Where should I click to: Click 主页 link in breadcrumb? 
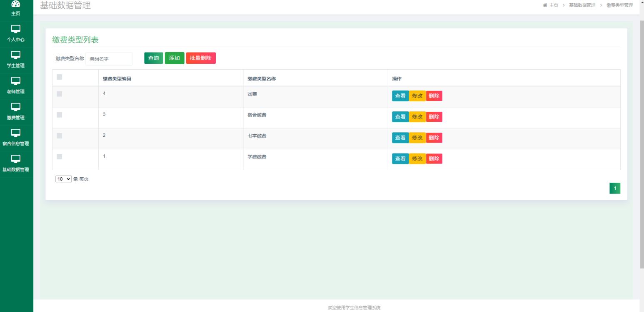tap(554, 5)
